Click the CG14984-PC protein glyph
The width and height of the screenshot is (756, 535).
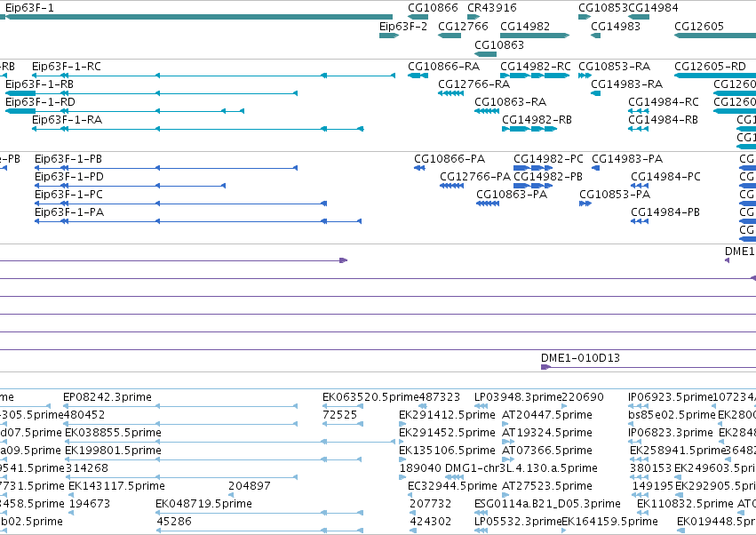pyautogui.click(x=640, y=186)
